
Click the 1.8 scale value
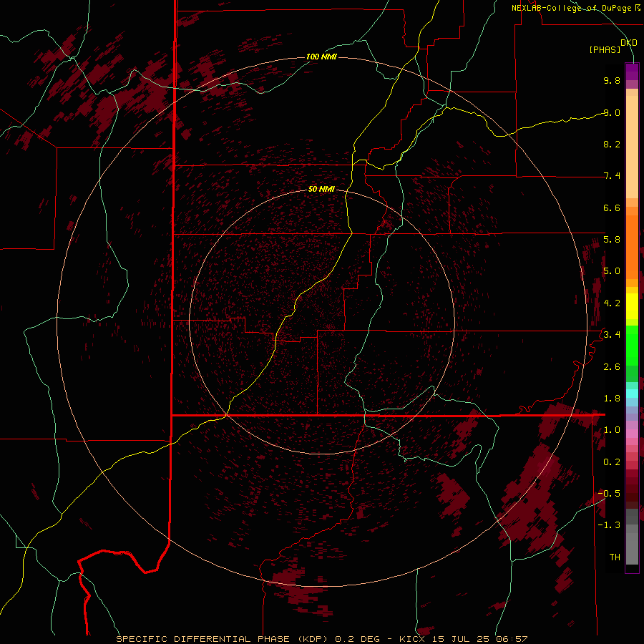pos(612,399)
